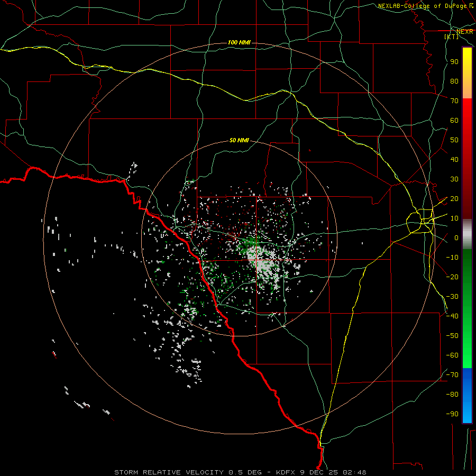
Task: Click the blue bottom band of color bar
Action: click(467, 395)
